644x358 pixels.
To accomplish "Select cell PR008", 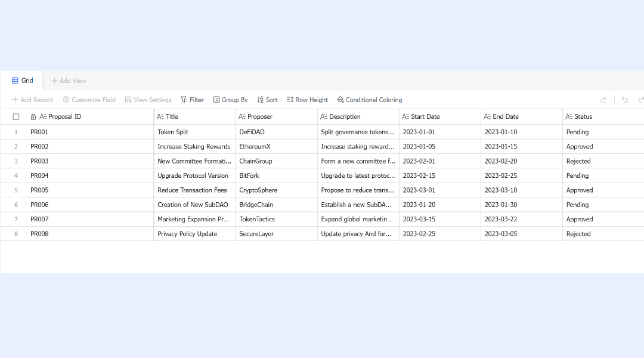I will coord(90,234).
